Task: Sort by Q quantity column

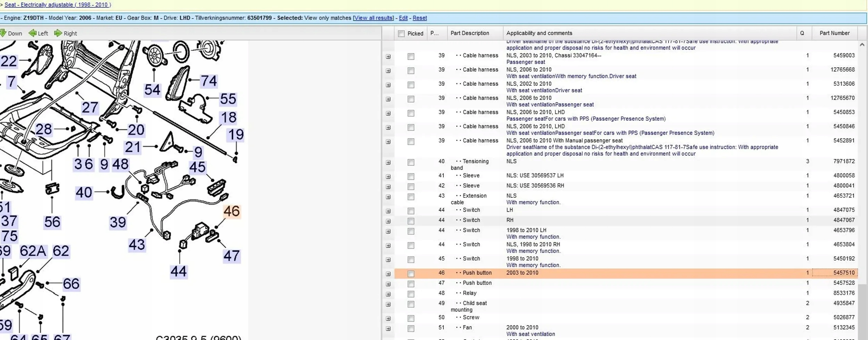Action: 804,33
